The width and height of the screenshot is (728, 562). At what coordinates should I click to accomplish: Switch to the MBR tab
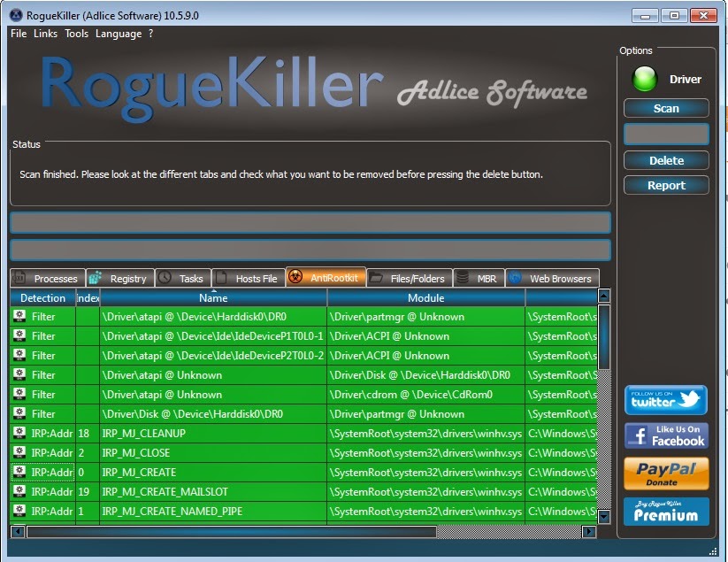[479, 278]
